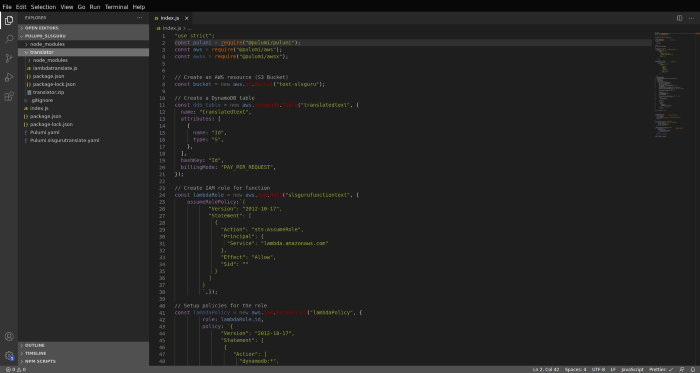
Task: Click Ln 2, Col 42 cursor position
Action: pos(546,369)
